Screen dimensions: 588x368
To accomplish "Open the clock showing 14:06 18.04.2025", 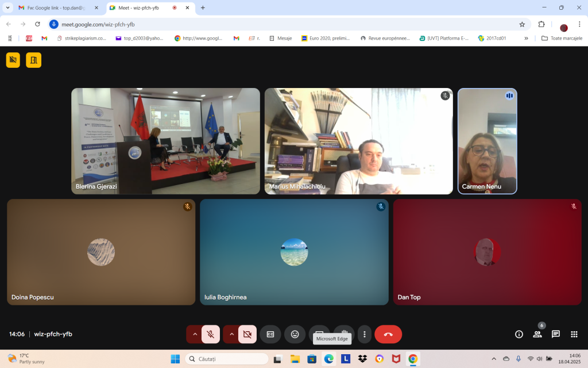I will 569,359.
